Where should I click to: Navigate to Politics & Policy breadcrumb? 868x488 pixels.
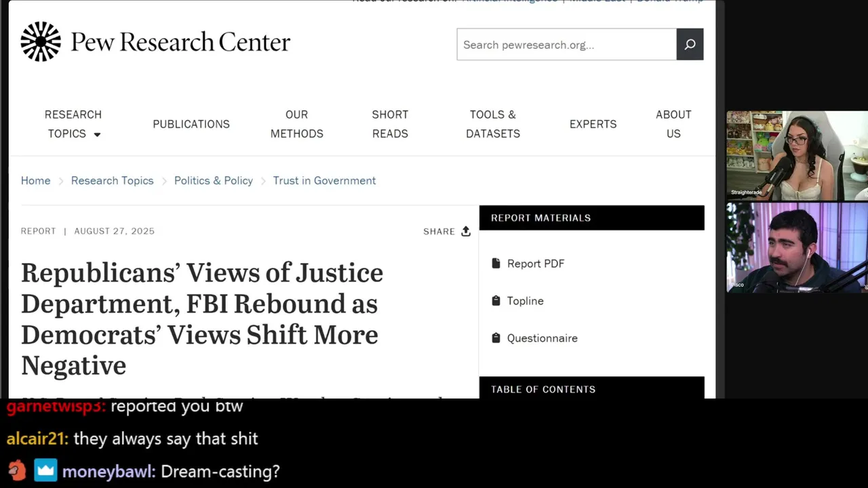214,181
